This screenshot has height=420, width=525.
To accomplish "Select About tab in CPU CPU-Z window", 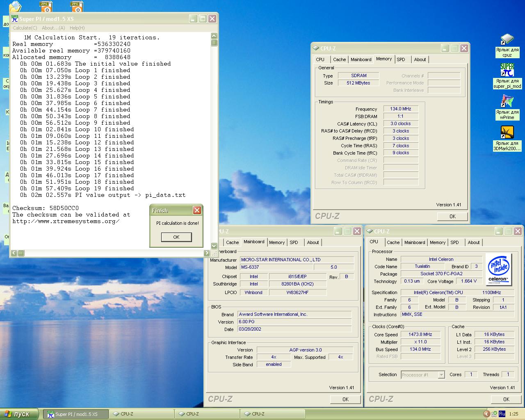I will coord(474,242).
